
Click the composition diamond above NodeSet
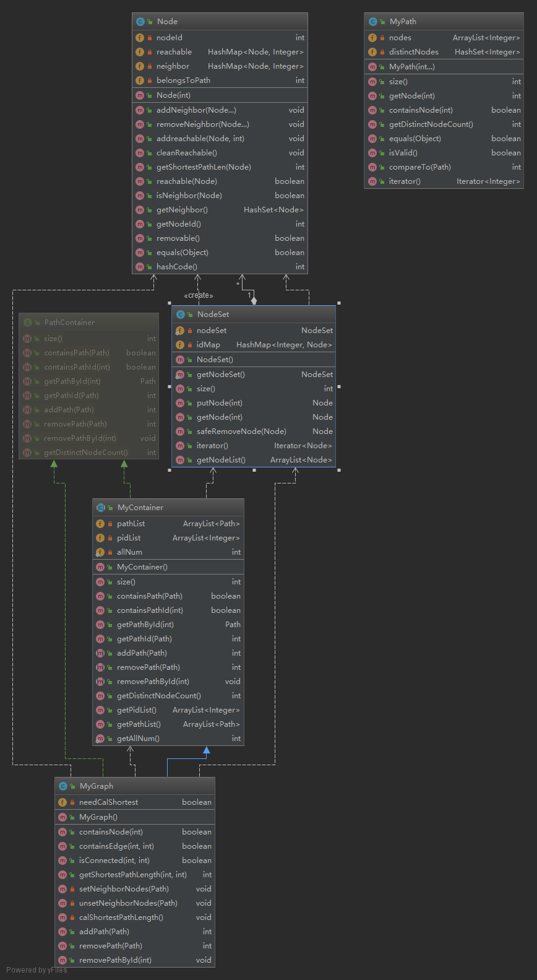click(254, 300)
